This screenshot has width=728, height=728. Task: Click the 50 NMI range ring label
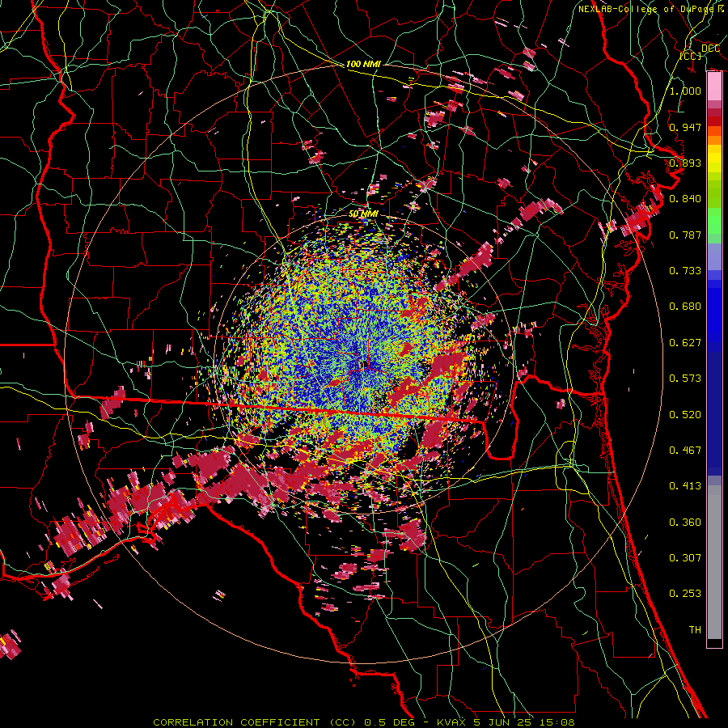pos(363,214)
